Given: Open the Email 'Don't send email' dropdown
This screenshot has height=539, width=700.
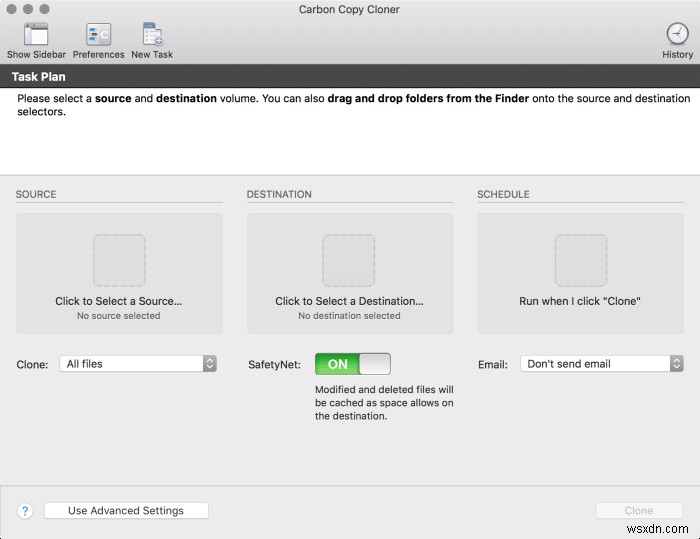Looking at the screenshot, I should 601,364.
